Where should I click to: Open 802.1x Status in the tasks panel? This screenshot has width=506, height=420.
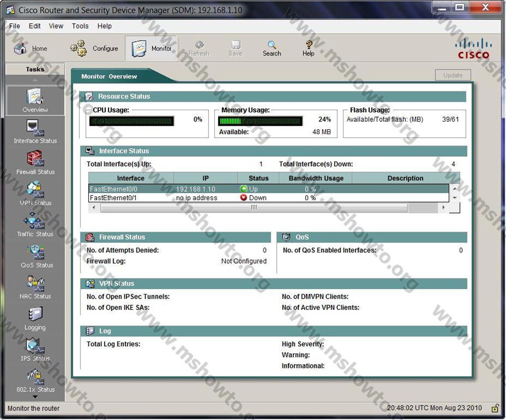coord(35,381)
